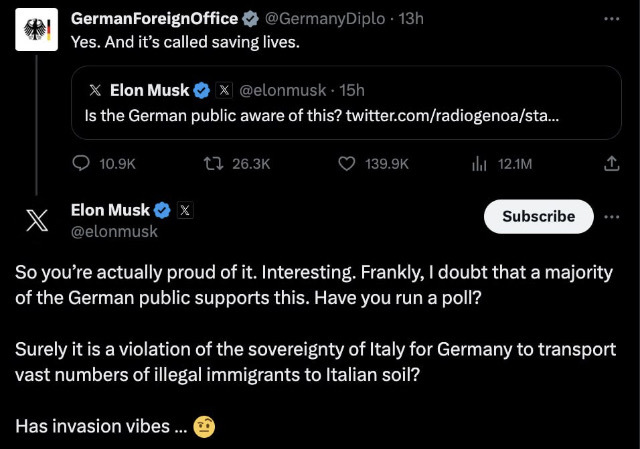Open view analytics bar chart icon
Viewport: 640px width, 449px height.
[479, 164]
